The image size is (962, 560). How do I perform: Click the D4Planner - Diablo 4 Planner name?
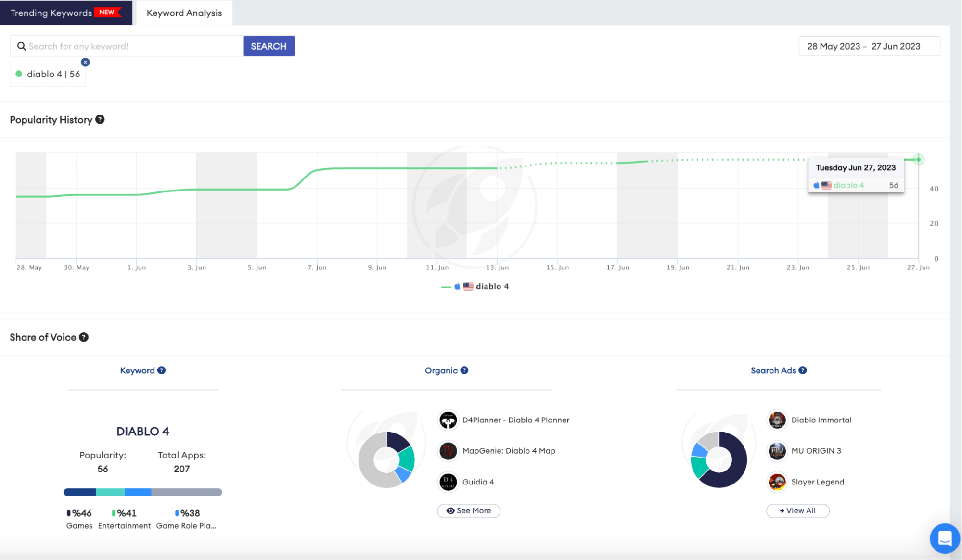coord(516,420)
